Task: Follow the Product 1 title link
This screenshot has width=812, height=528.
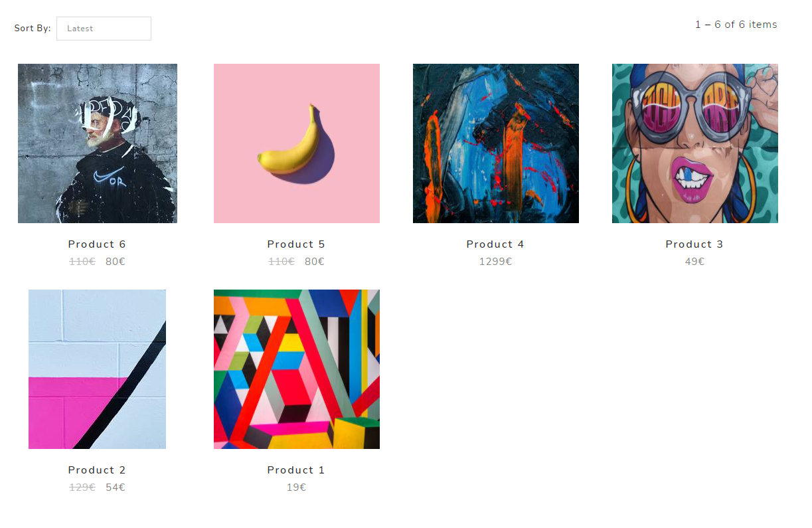Action: pyautogui.click(x=296, y=470)
